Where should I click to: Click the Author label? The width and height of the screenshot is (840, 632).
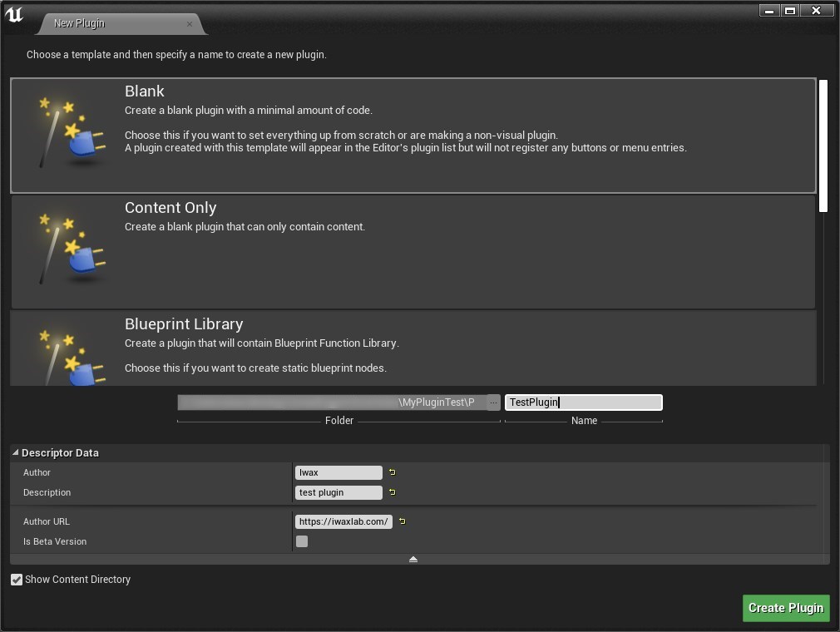pyautogui.click(x=37, y=472)
